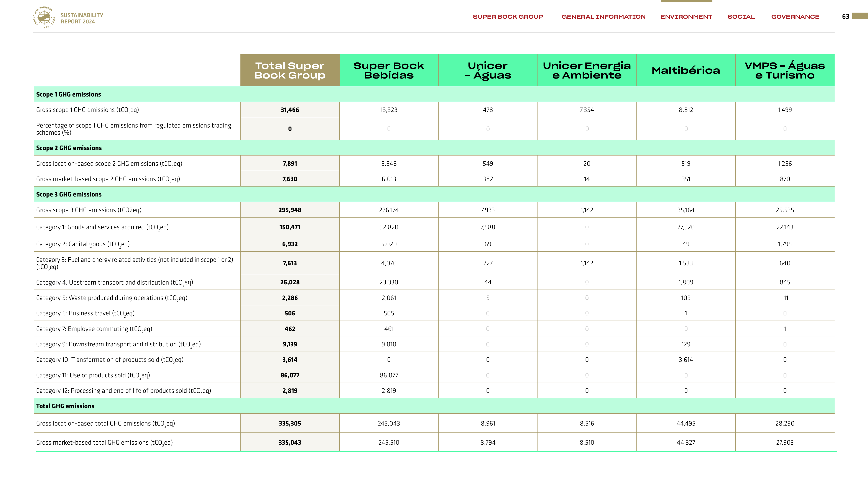This screenshot has width=868, height=488.
Task: Select VMPS market-based total 27,903
Action: point(785,443)
